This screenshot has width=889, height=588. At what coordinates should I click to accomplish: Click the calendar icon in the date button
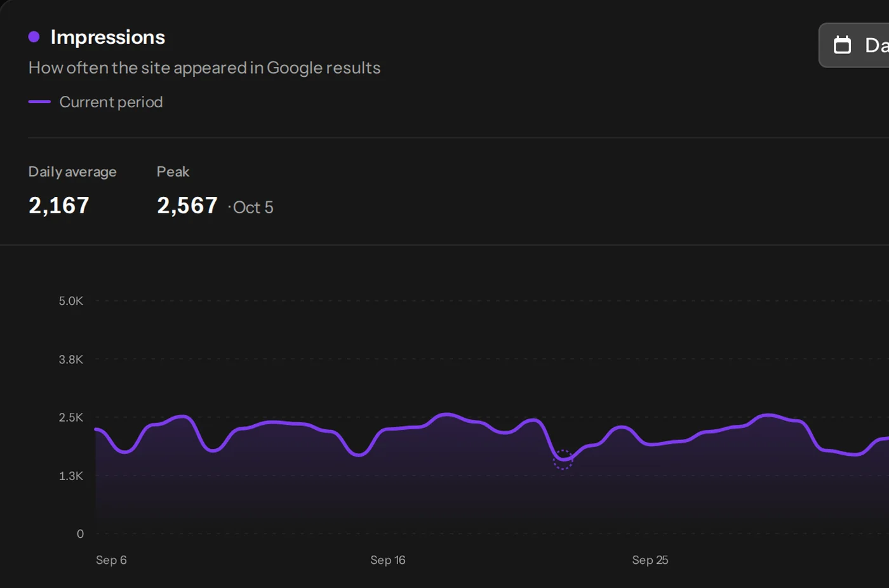point(842,45)
